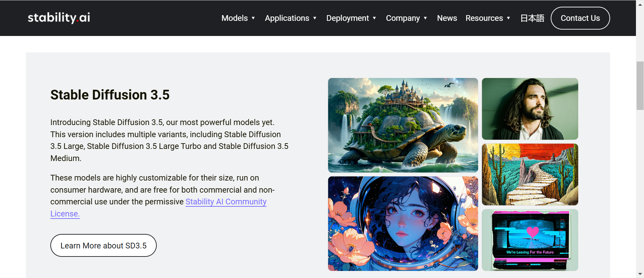
Task: Open the Models menu
Action: coord(235,18)
